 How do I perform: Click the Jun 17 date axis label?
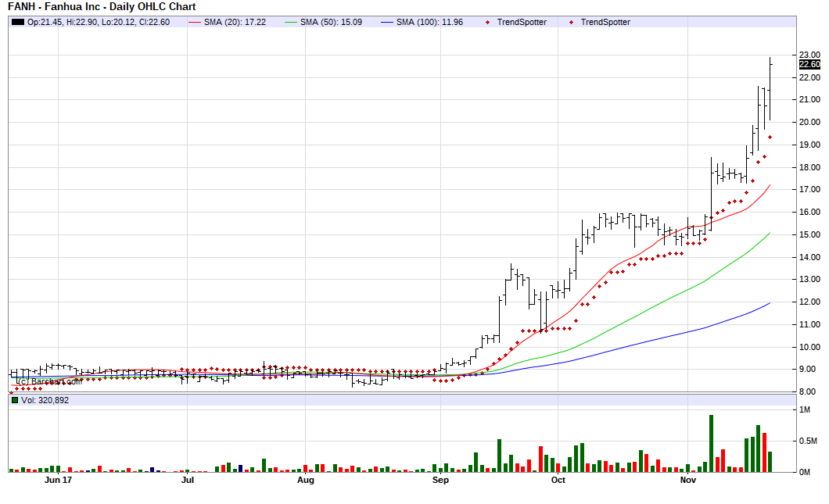click(x=58, y=480)
